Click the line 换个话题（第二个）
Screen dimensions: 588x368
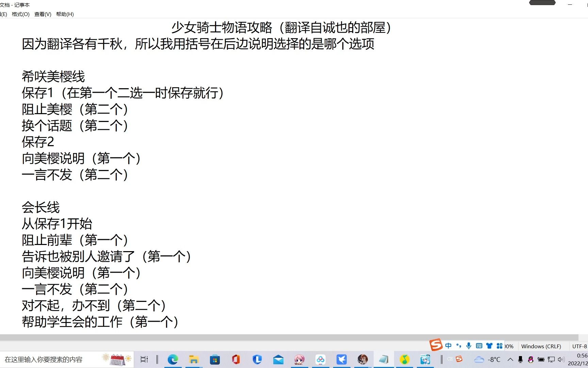click(76, 126)
